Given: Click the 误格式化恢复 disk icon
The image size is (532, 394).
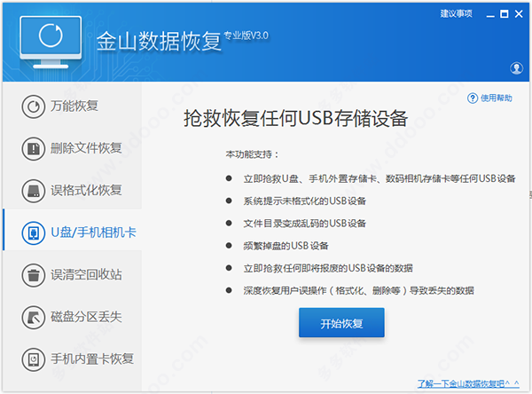Looking at the screenshot, I should [x=34, y=191].
